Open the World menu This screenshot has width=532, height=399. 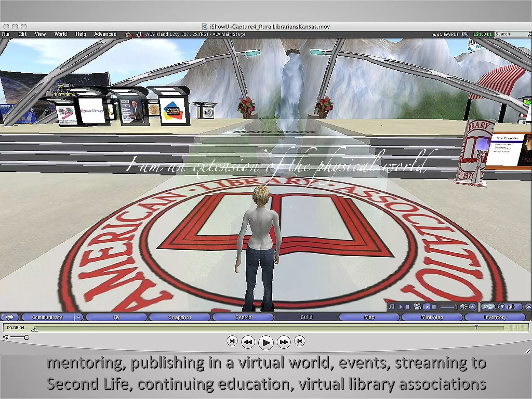[61, 34]
